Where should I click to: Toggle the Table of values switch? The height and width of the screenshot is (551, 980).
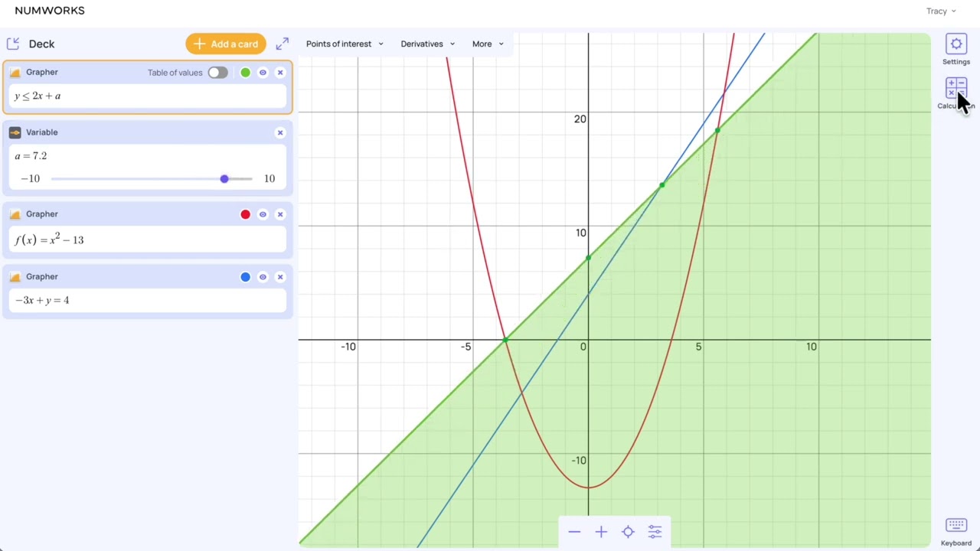coord(217,73)
